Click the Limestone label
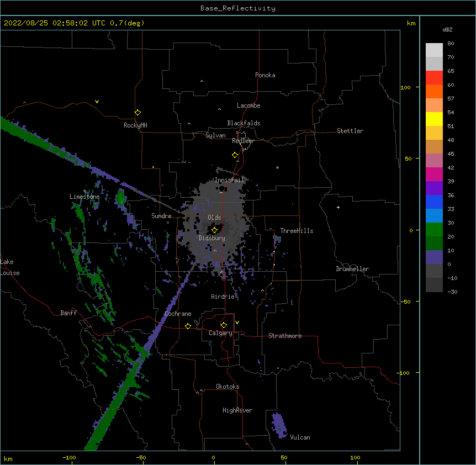 (84, 197)
